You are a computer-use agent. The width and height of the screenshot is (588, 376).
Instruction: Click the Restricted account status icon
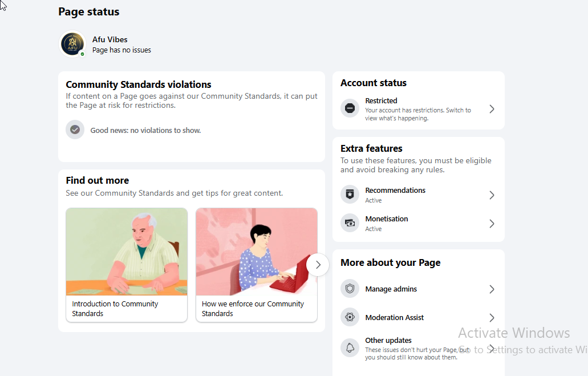tap(350, 108)
